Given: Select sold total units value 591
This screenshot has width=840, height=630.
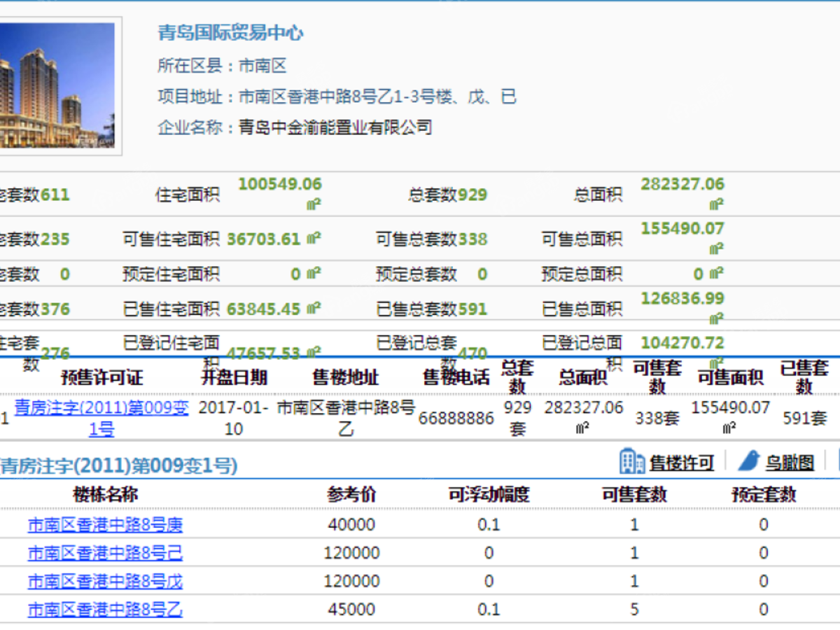Looking at the screenshot, I should tap(472, 309).
